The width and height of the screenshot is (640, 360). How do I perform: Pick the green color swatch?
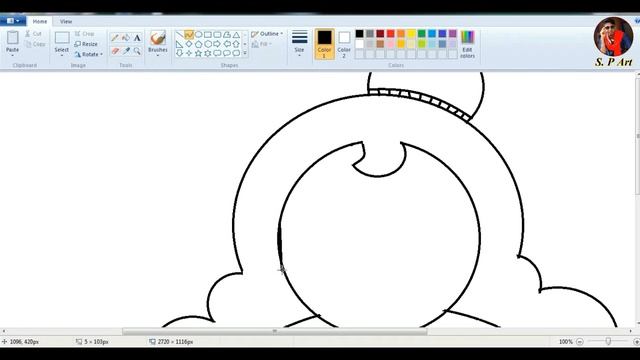point(422,33)
